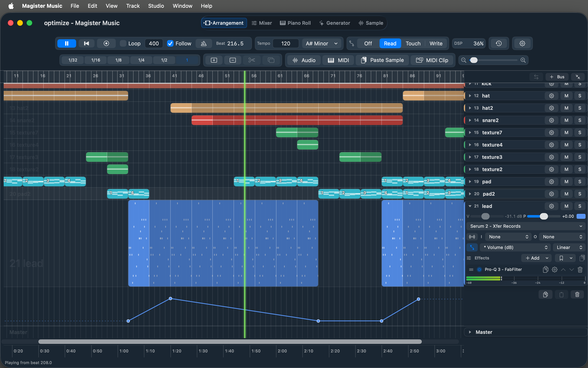Screen dimensions: 588x368
Task: Open the A# Minor key dropdown
Action: coord(322,43)
